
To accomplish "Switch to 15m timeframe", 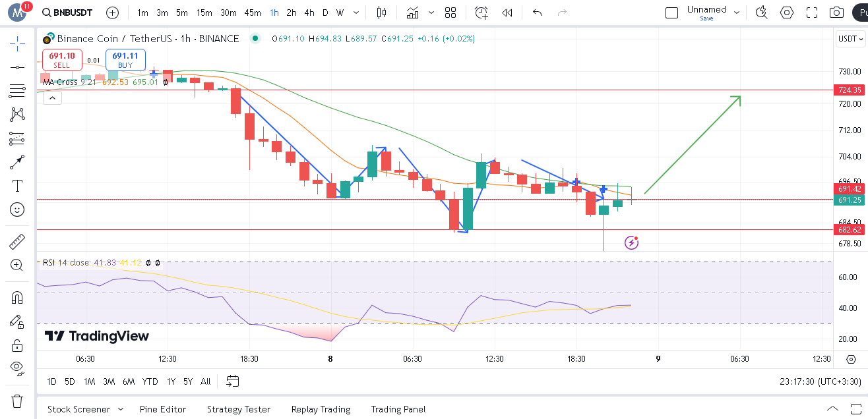I will point(204,13).
